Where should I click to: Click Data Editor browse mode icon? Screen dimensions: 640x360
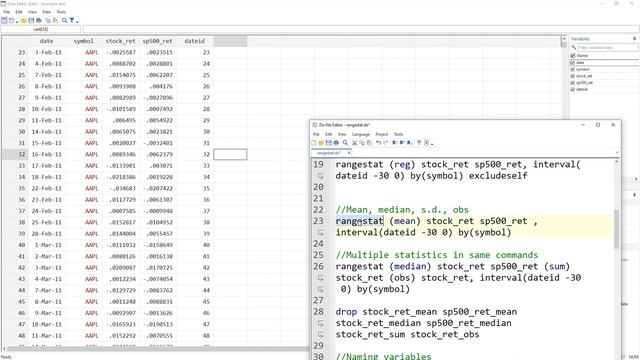pyautogui.click(x=11, y=20)
